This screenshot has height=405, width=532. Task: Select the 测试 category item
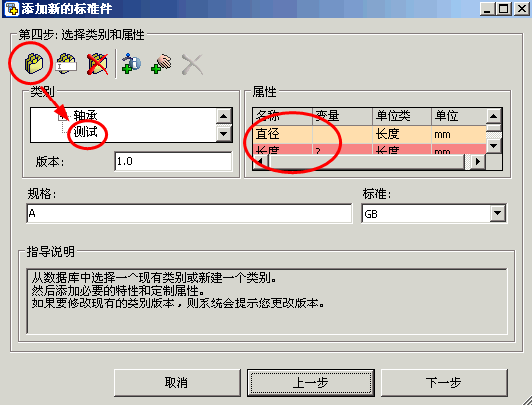click(85, 132)
